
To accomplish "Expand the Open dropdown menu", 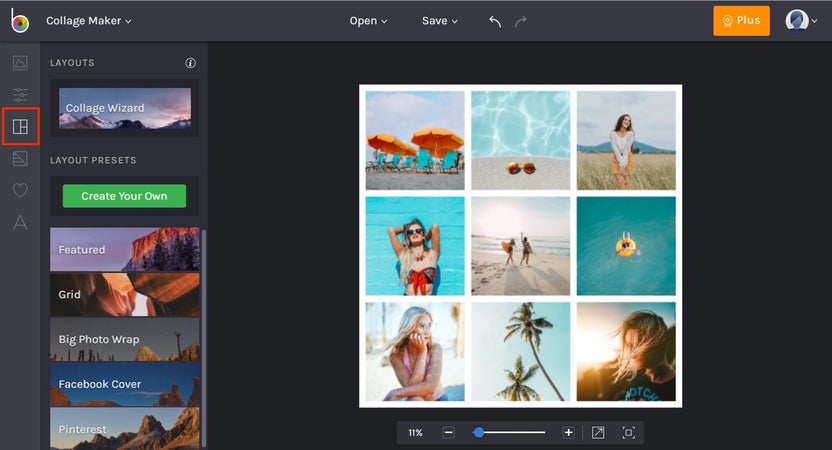I will coord(367,21).
